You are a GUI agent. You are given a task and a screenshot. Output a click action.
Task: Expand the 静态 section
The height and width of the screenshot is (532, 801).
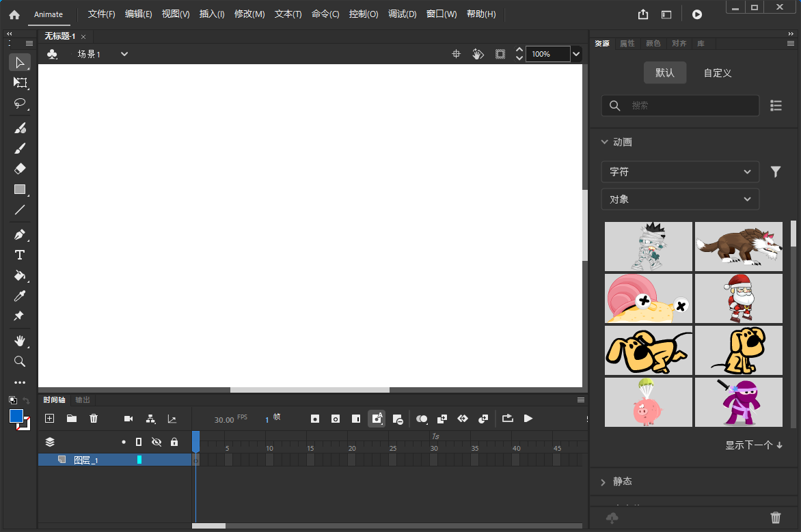point(622,481)
